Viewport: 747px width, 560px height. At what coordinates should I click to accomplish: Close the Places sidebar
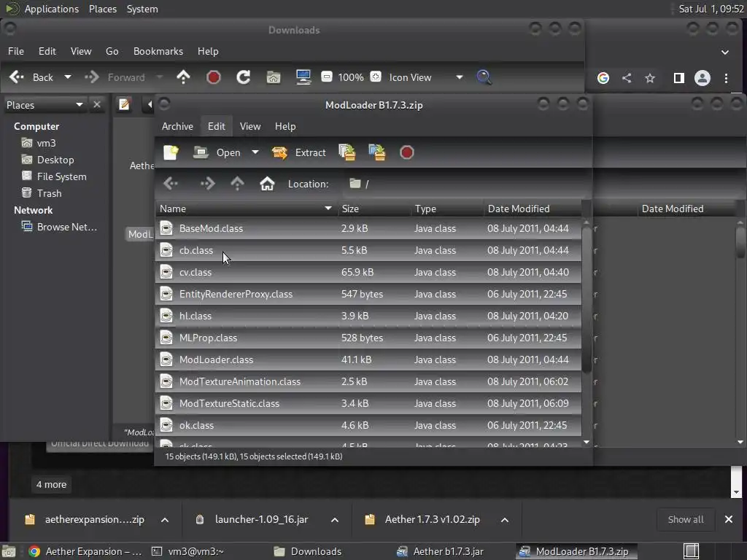(x=97, y=105)
